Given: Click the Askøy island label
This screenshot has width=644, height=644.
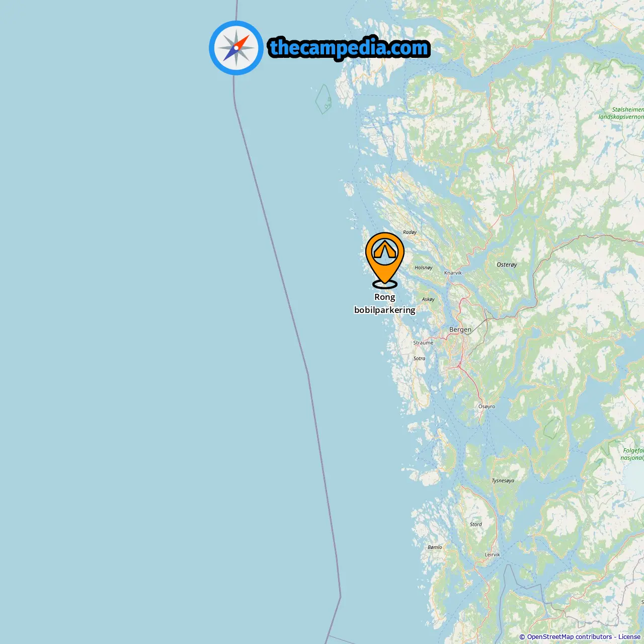Looking at the screenshot, I should tap(428, 299).
